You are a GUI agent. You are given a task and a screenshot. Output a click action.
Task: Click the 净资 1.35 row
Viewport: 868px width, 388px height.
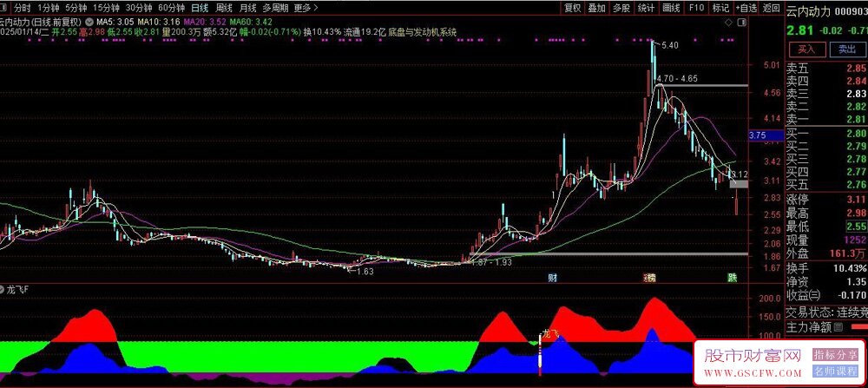pos(827,282)
